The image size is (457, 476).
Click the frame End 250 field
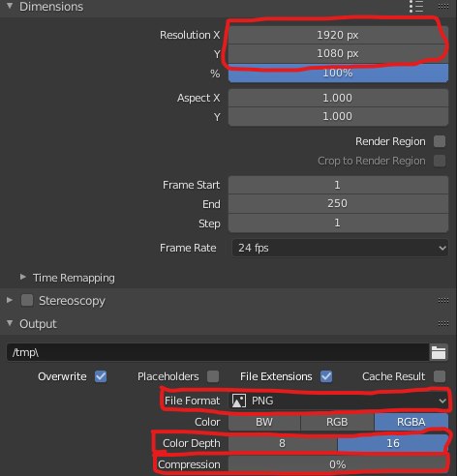pos(338,203)
